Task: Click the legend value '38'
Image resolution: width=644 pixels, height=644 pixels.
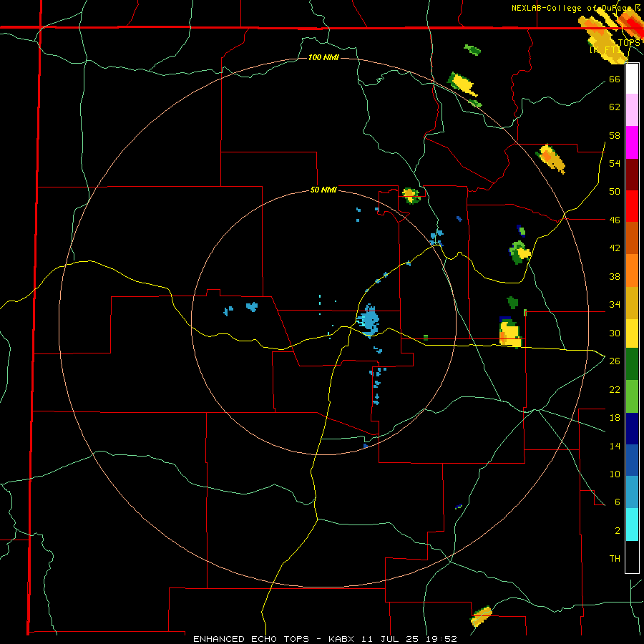Action: coord(615,276)
